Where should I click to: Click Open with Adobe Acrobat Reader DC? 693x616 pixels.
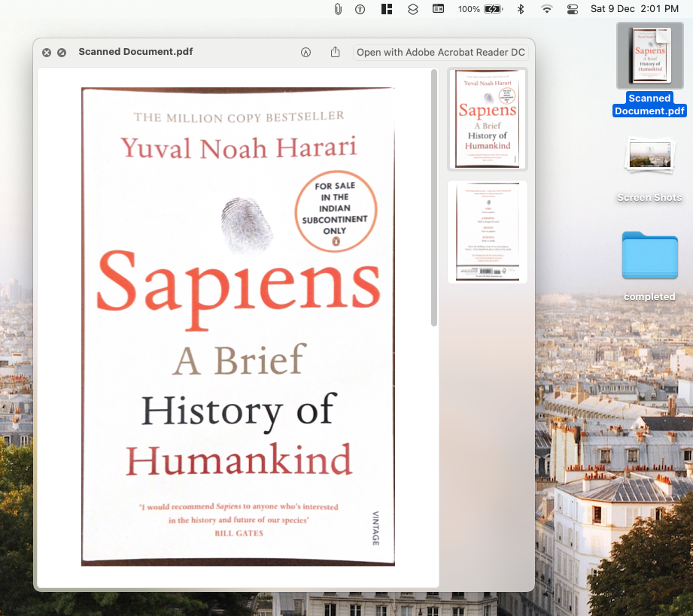point(440,53)
